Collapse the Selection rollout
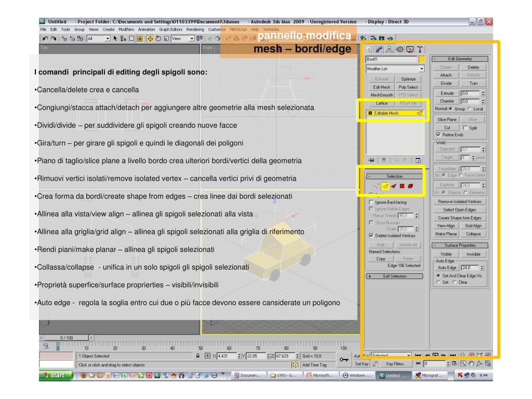532x399 pixels. (395, 177)
